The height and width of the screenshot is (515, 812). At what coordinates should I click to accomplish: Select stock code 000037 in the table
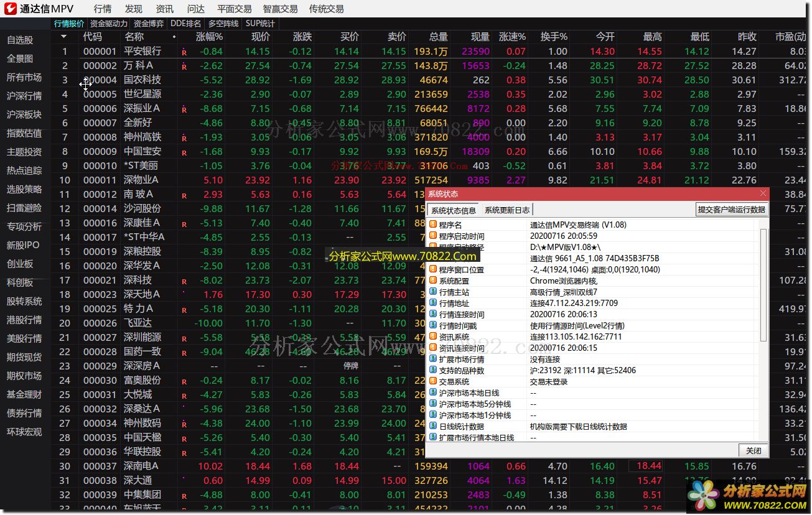100,466
